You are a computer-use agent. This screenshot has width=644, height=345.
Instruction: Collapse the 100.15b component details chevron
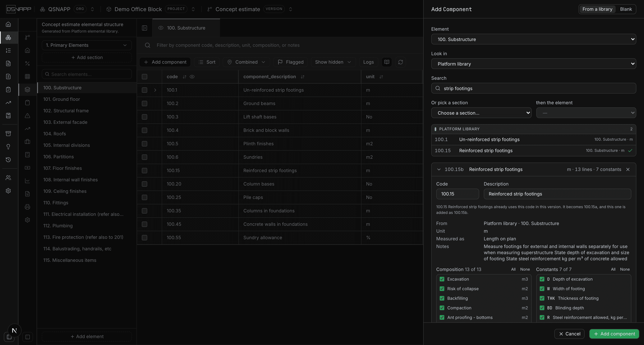tap(439, 169)
